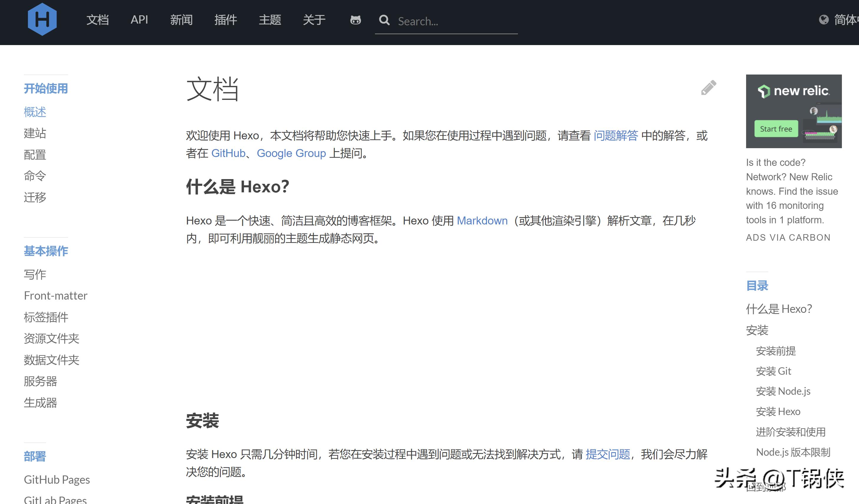Select 迁移 in the sidebar
The height and width of the screenshot is (504, 859).
click(x=35, y=197)
